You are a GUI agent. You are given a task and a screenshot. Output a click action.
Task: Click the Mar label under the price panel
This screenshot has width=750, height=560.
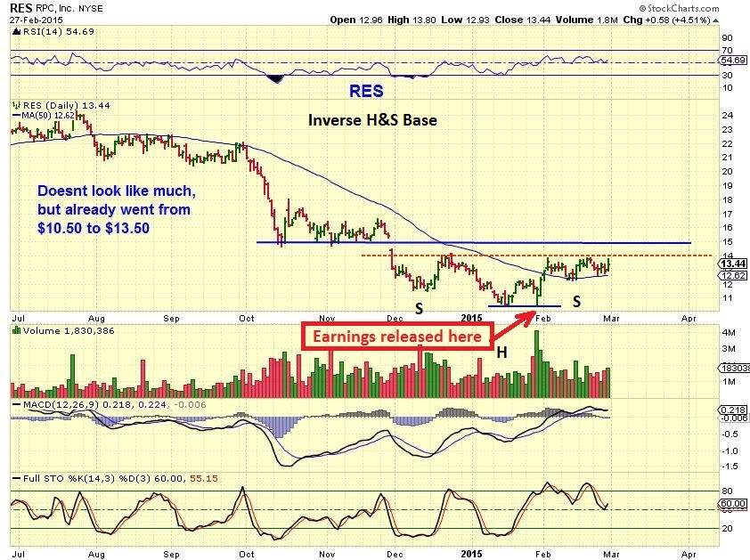pos(611,319)
